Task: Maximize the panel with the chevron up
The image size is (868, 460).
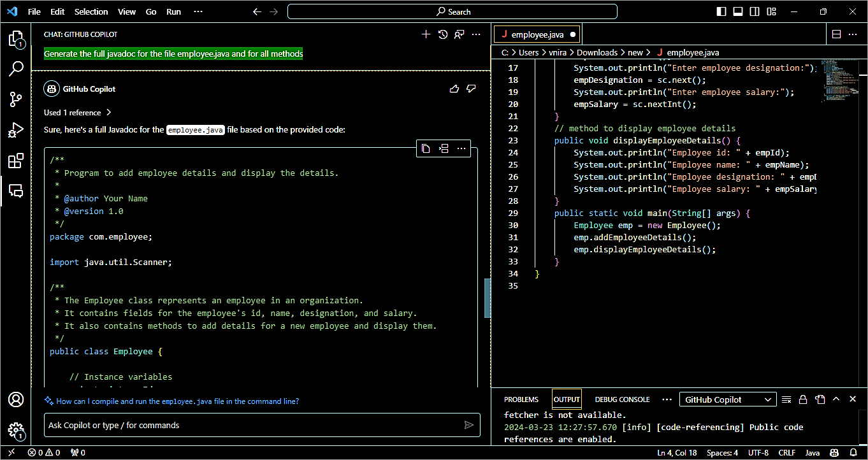Action: pyautogui.click(x=836, y=399)
